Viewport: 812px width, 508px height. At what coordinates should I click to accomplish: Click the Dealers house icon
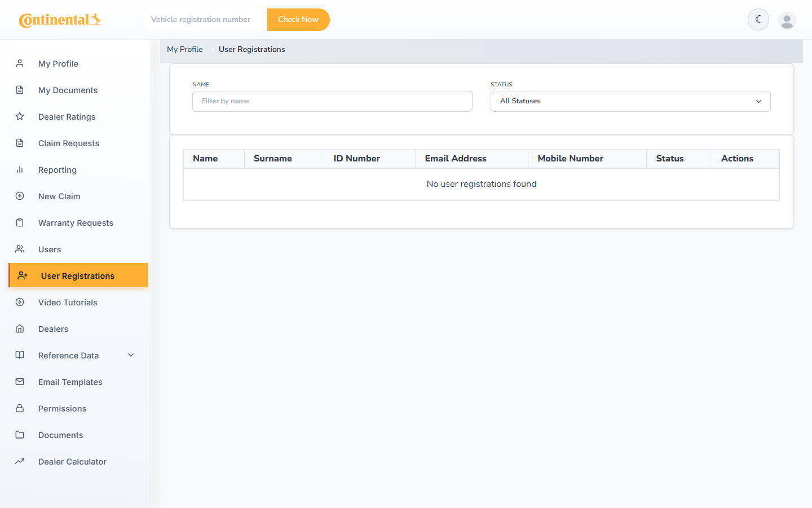pyautogui.click(x=20, y=329)
